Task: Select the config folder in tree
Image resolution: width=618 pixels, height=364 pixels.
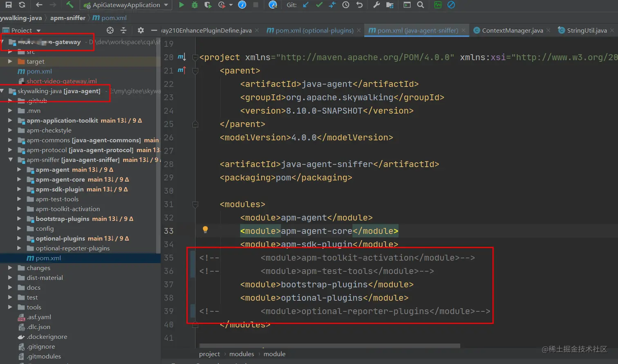Action: click(x=45, y=229)
